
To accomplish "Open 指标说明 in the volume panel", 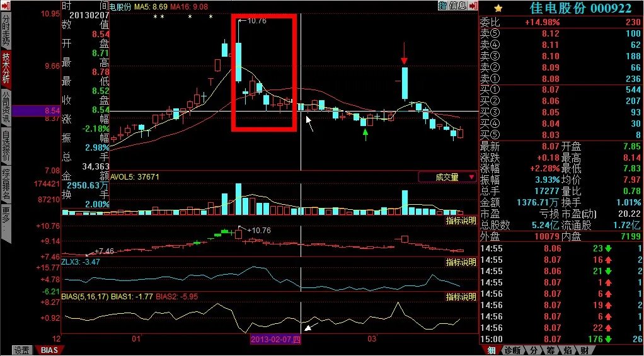I will [x=461, y=221].
